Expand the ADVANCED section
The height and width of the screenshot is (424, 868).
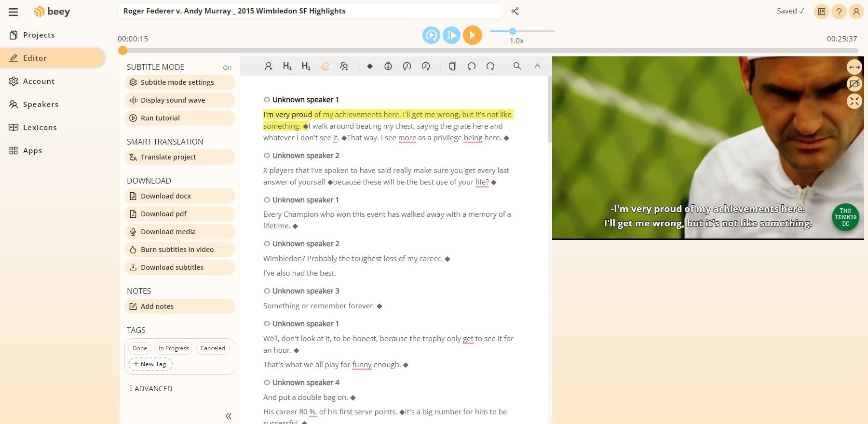tap(150, 388)
